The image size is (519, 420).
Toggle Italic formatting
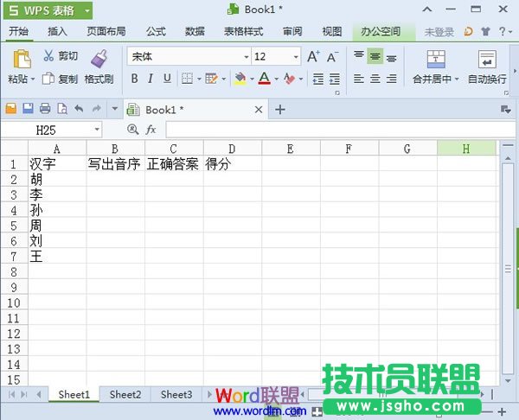pyautogui.click(x=151, y=79)
